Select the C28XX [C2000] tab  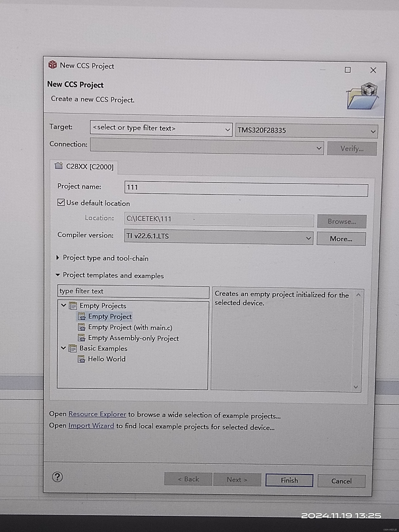[x=84, y=166]
